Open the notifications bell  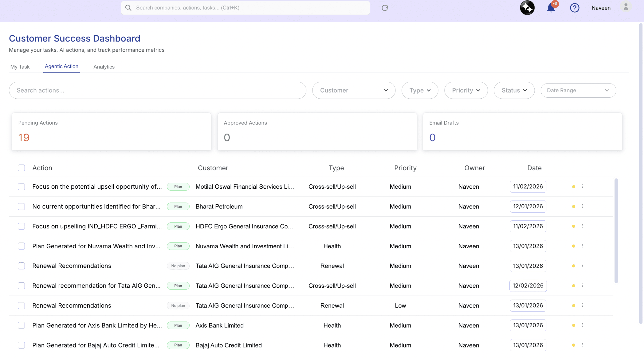pos(551,8)
